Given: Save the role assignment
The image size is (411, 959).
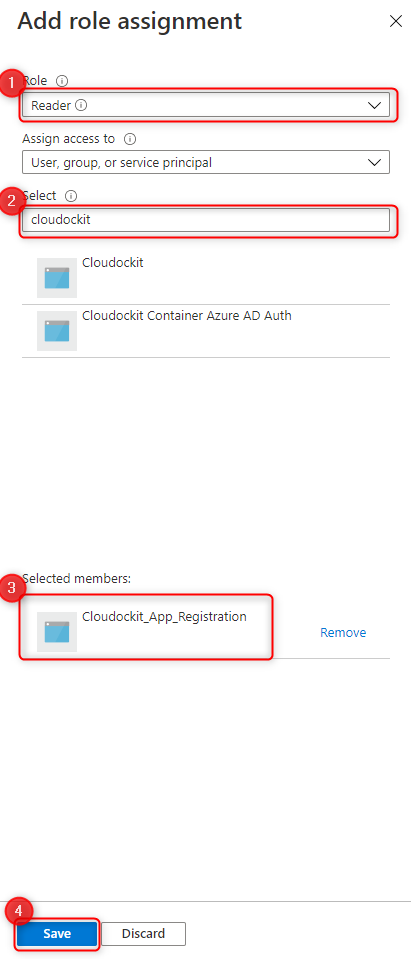Looking at the screenshot, I should 57,934.
